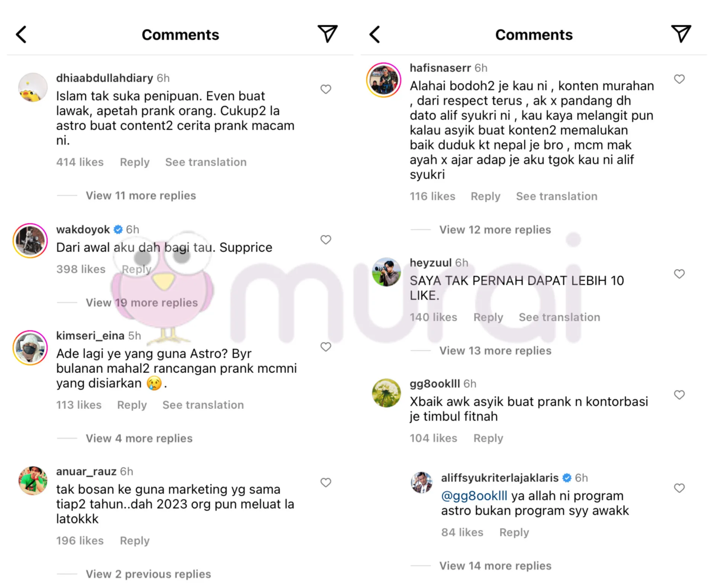Like aliffsyukriterlajaklaris's reply with the heart

(679, 488)
